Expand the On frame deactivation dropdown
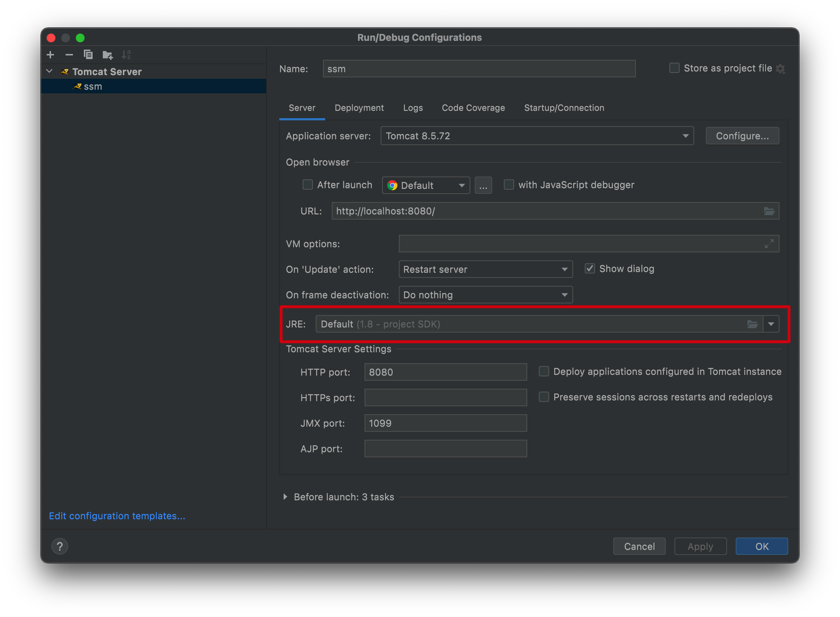This screenshot has width=840, height=617. click(x=567, y=295)
